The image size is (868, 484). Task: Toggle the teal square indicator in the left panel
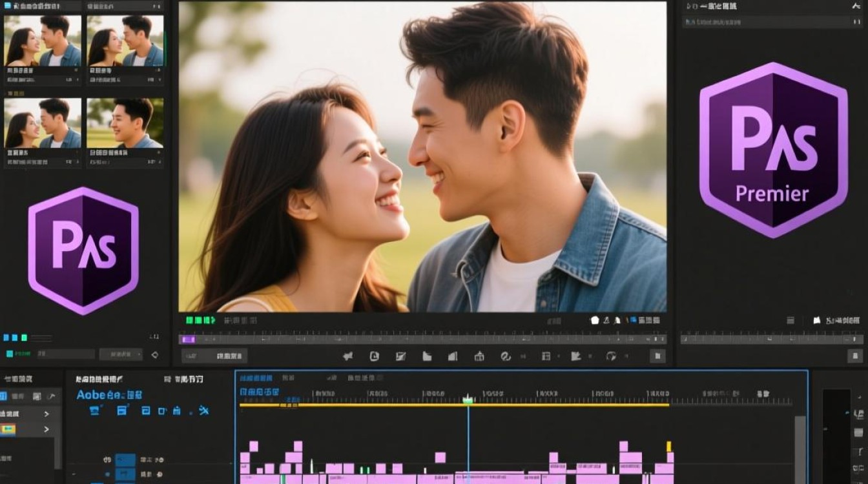point(10,354)
